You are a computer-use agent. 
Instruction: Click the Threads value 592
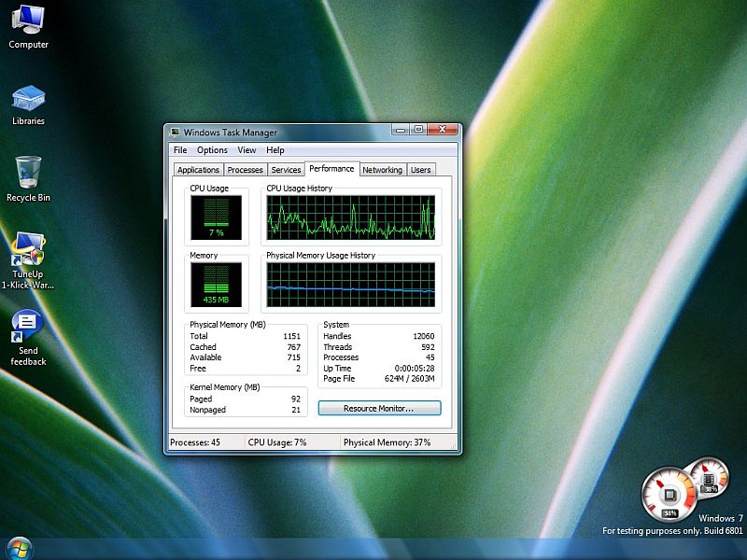(428, 347)
